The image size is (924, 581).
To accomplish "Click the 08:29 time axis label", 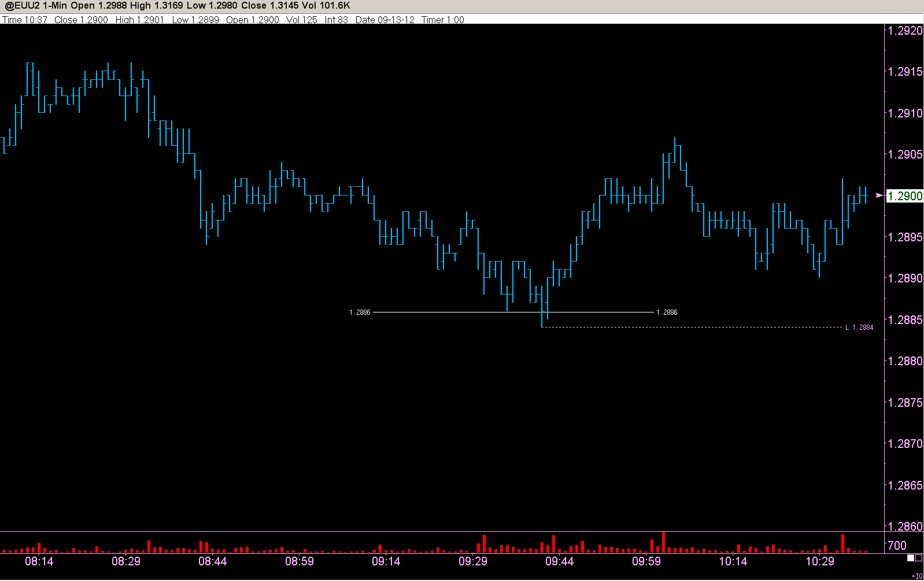I will (x=126, y=561).
